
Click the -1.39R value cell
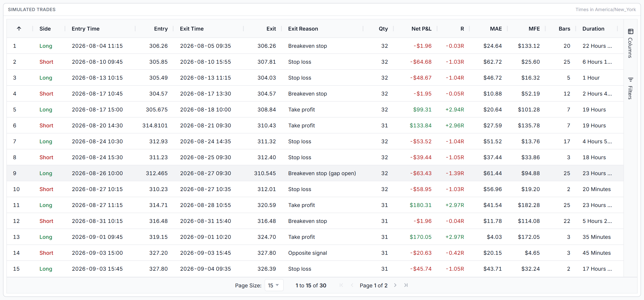(455, 173)
